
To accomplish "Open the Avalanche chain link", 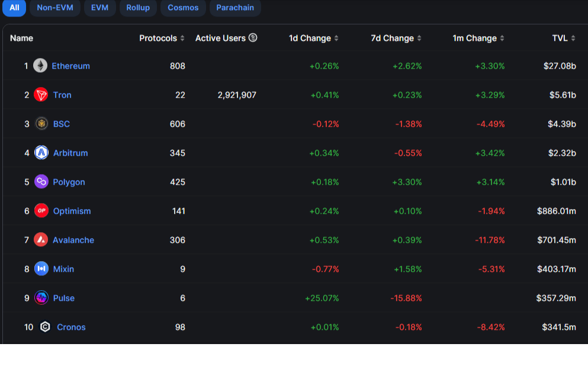I will coord(73,240).
